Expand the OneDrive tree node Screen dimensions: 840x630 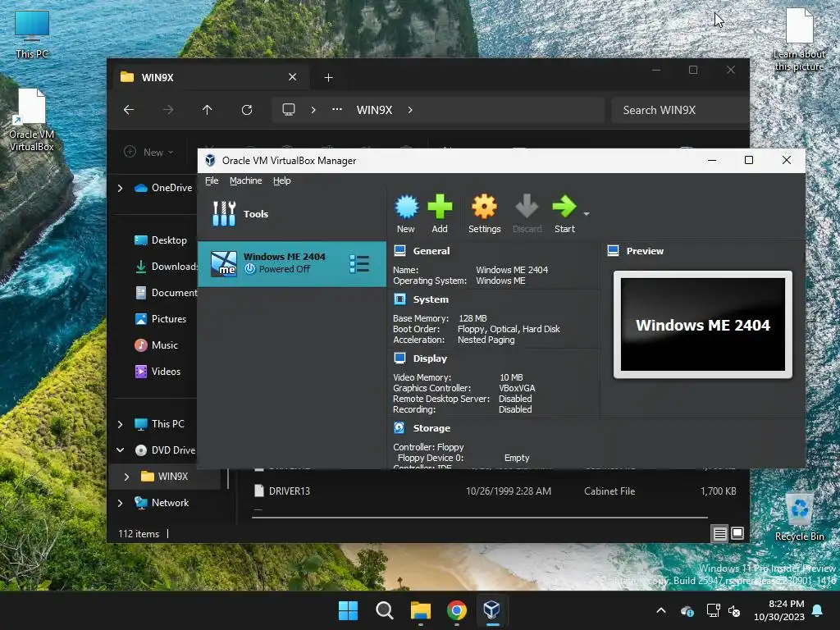point(120,188)
